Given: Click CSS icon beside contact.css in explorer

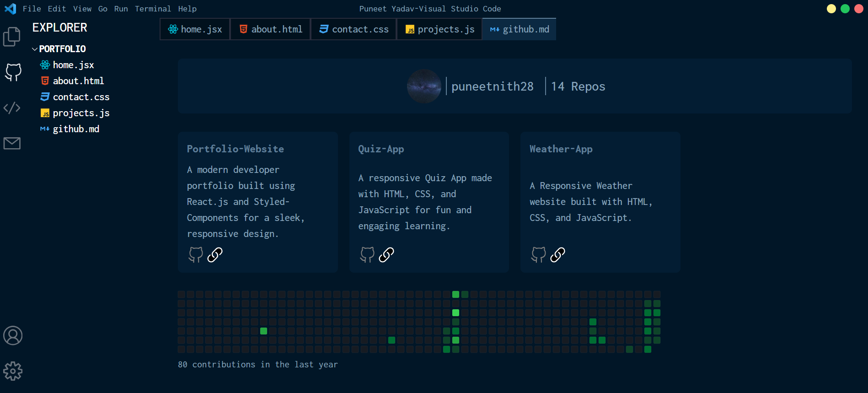Looking at the screenshot, I should click(45, 97).
